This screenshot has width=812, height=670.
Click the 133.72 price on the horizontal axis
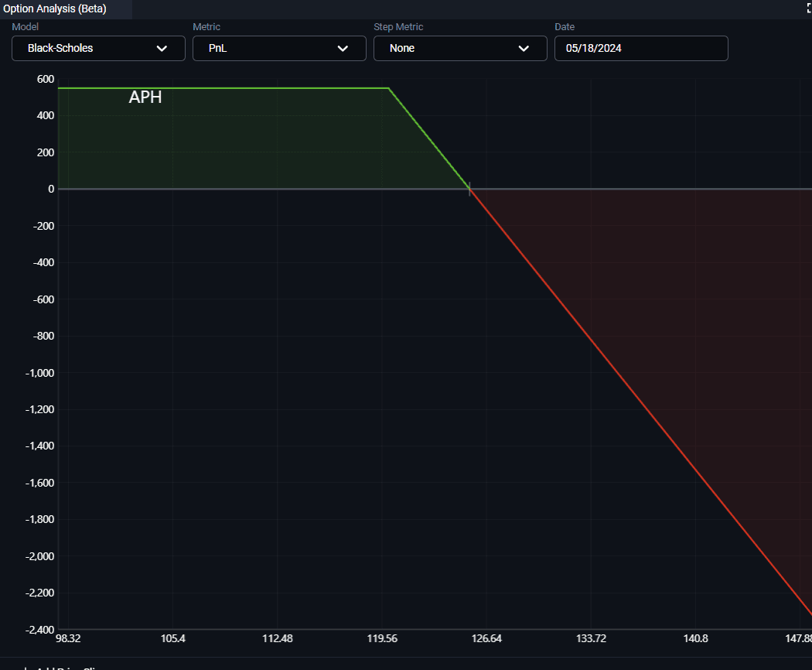pyautogui.click(x=592, y=638)
